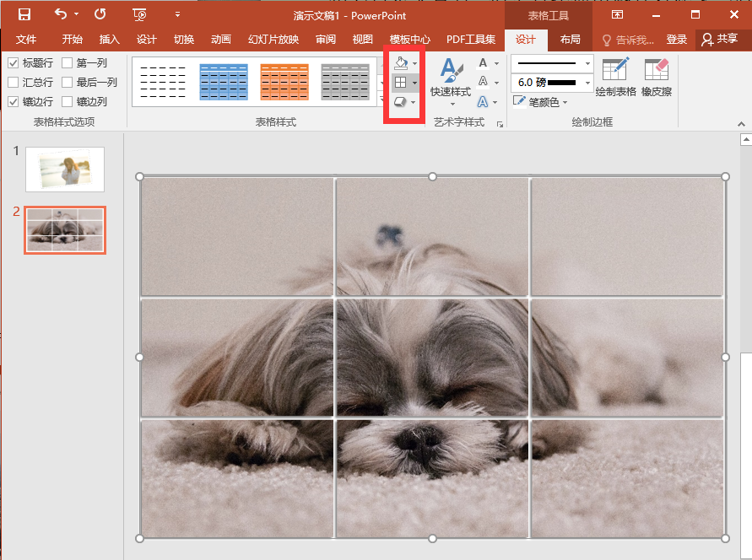The height and width of the screenshot is (560, 752).
Task: Toggle Banded Rows (镶边行) checkbox
Action: click(x=14, y=101)
